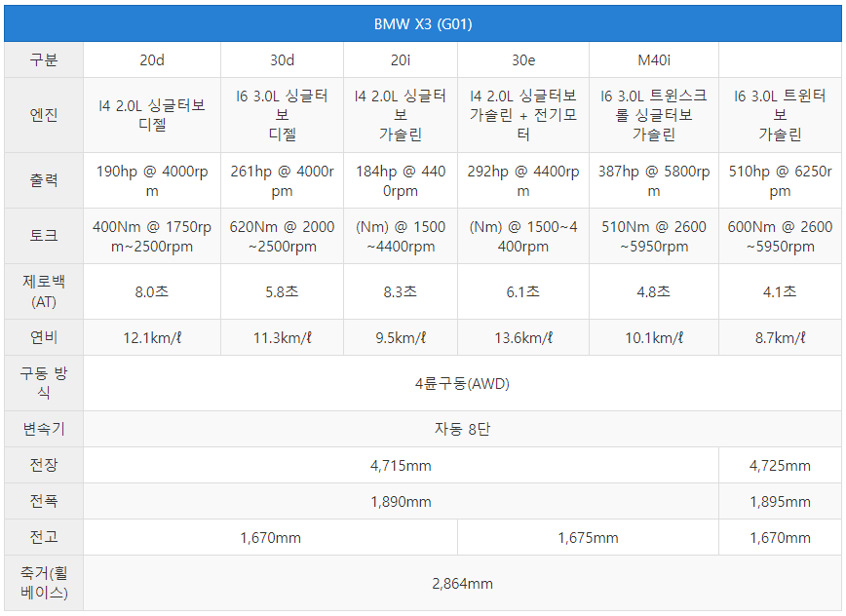Click the 11.3km/ℓ fuel economy cell

click(x=282, y=337)
